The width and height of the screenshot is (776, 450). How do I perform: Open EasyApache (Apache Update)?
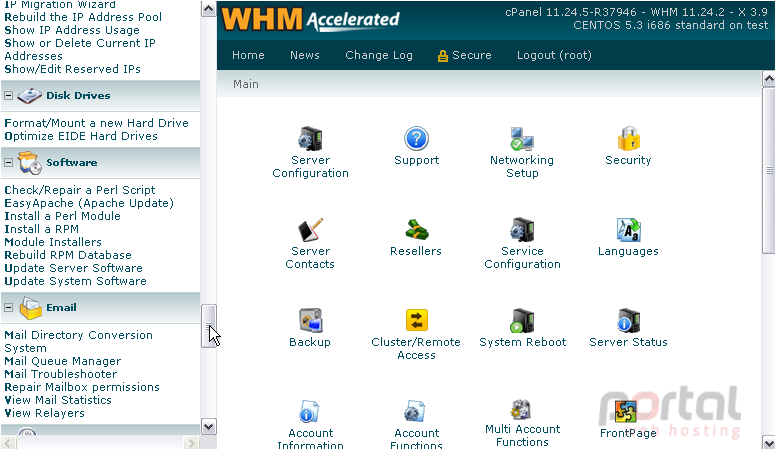tap(89, 203)
